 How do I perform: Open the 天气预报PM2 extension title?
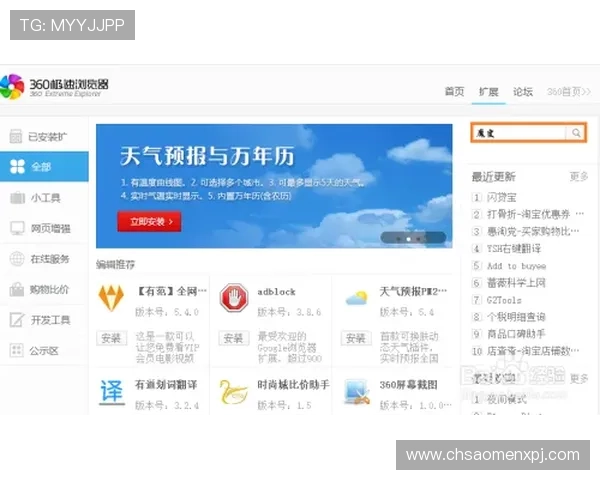[x=413, y=292]
